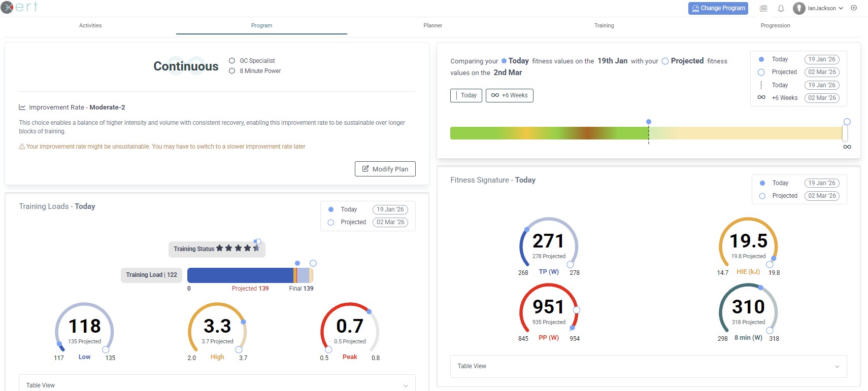Click the improvement rate warning triangle icon

(22, 147)
